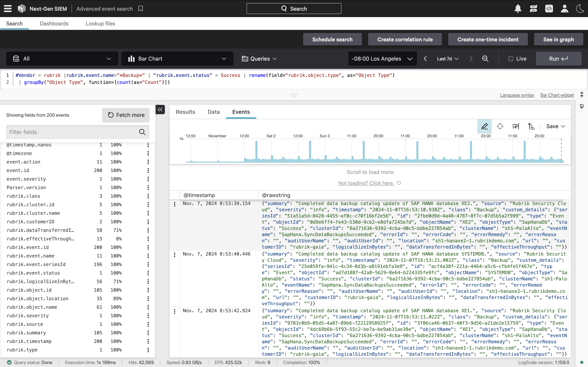588x367 pixels.
Task: Select the Los Angeles timezone dropdown
Action: pos(381,58)
